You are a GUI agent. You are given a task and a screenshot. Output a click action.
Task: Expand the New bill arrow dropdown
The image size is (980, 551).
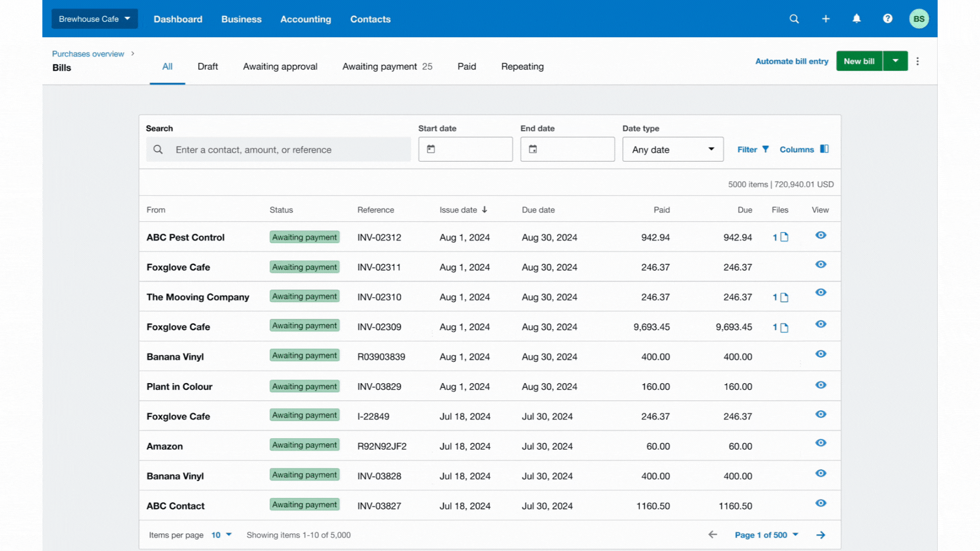click(x=895, y=61)
